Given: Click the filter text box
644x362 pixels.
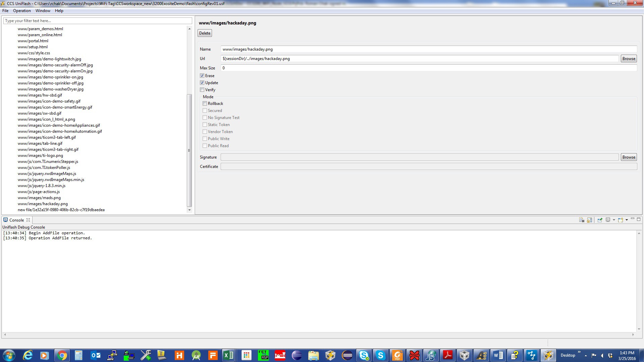Looking at the screenshot, I should coord(98,21).
